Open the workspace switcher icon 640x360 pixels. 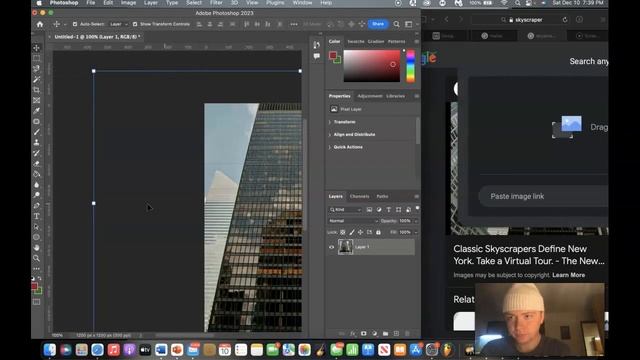pos(409,24)
